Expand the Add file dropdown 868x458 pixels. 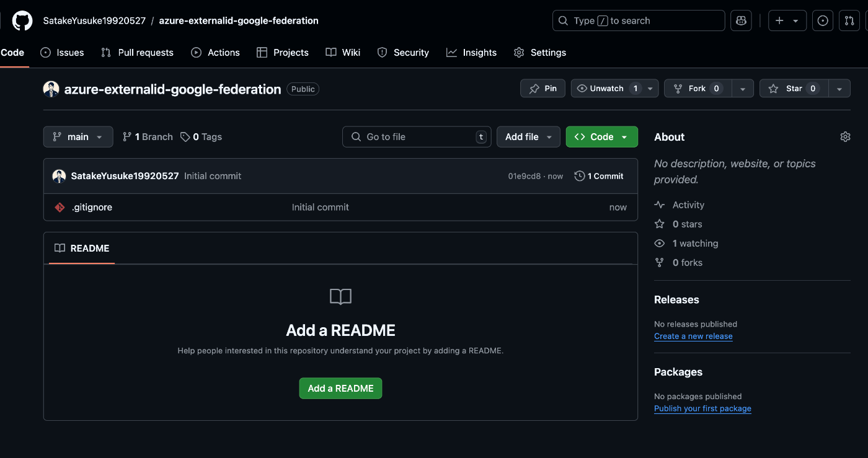click(x=528, y=137)
